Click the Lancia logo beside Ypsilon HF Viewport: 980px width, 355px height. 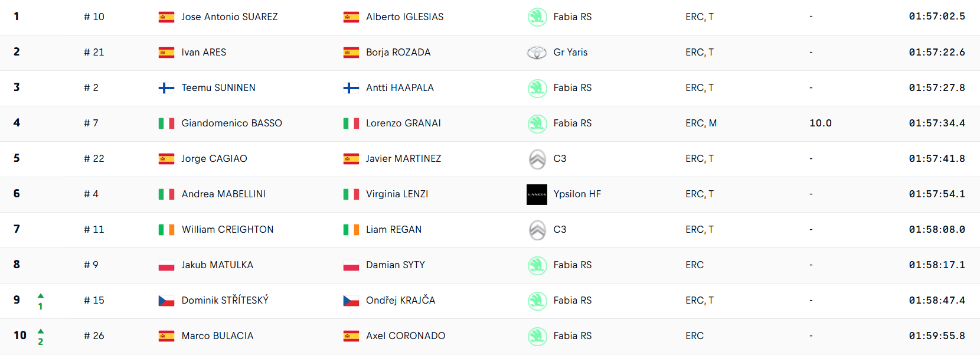click(x=537, y=194)
